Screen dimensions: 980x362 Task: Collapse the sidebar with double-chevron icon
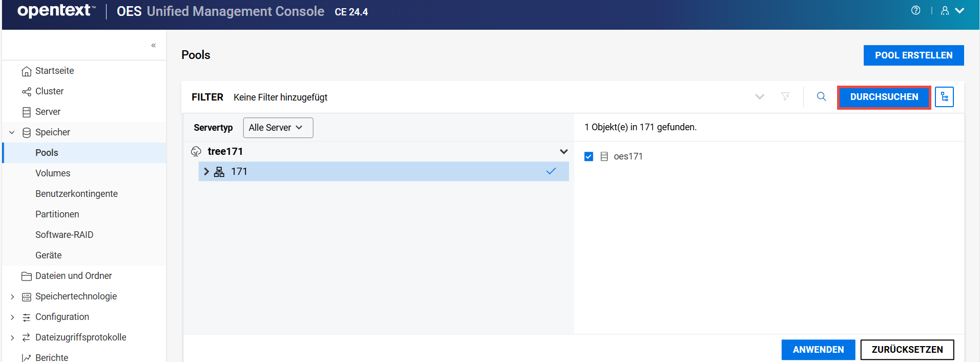click(x=153, y=46)
